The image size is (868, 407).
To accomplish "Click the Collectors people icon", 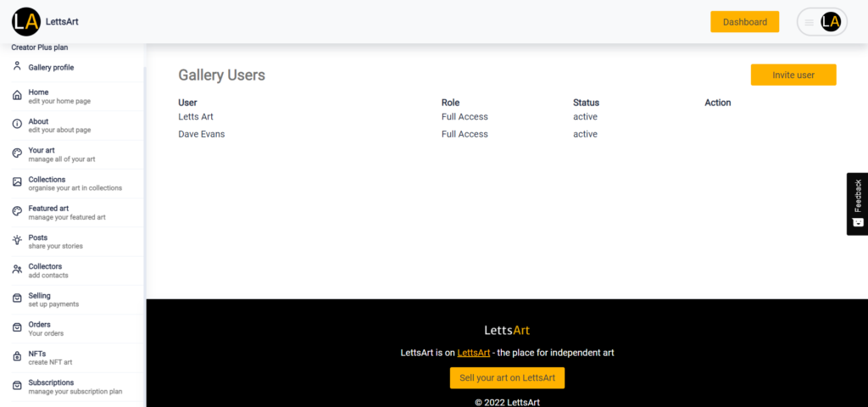I will tap(17, 270).
